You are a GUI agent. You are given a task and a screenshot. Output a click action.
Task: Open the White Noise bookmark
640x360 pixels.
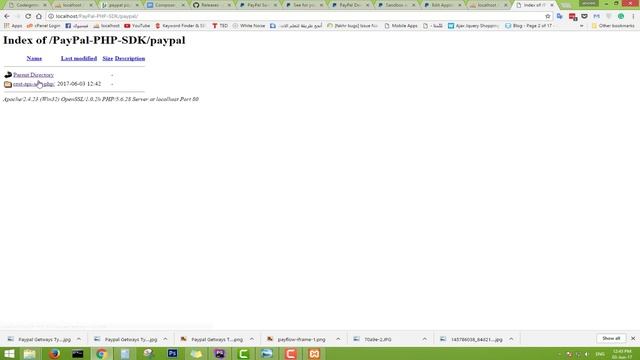point(249,26)
